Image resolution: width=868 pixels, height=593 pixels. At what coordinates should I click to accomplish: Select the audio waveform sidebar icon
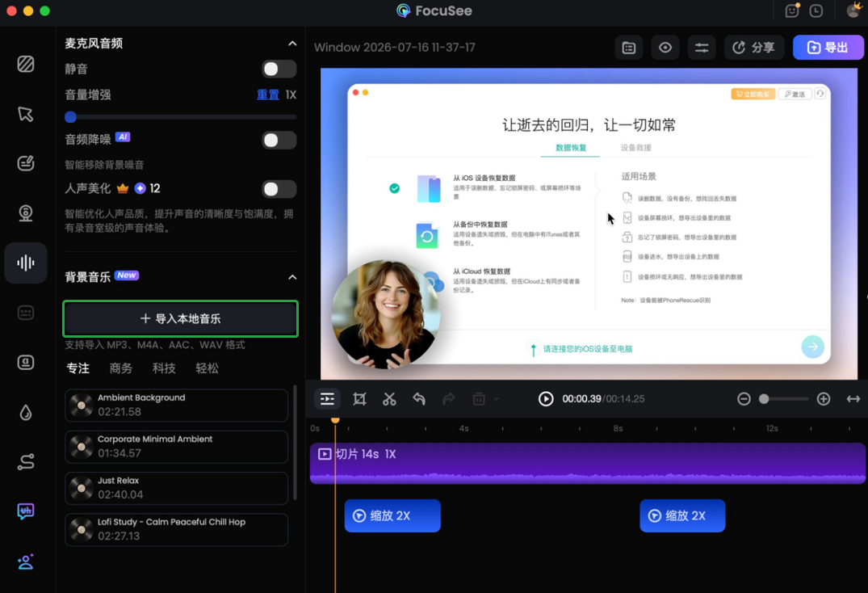26,263
